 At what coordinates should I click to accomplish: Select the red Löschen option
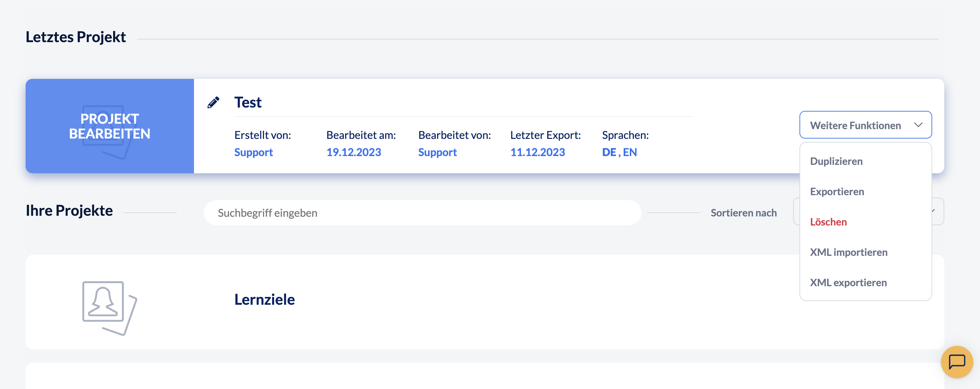(828, 222)
